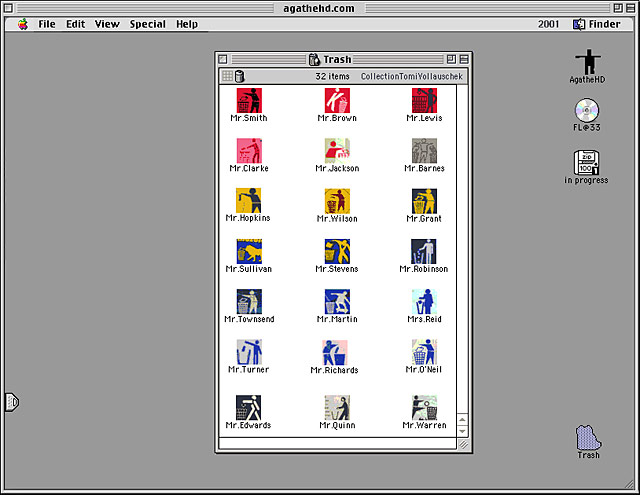Click the trash can icon in window header

point(240,76)
